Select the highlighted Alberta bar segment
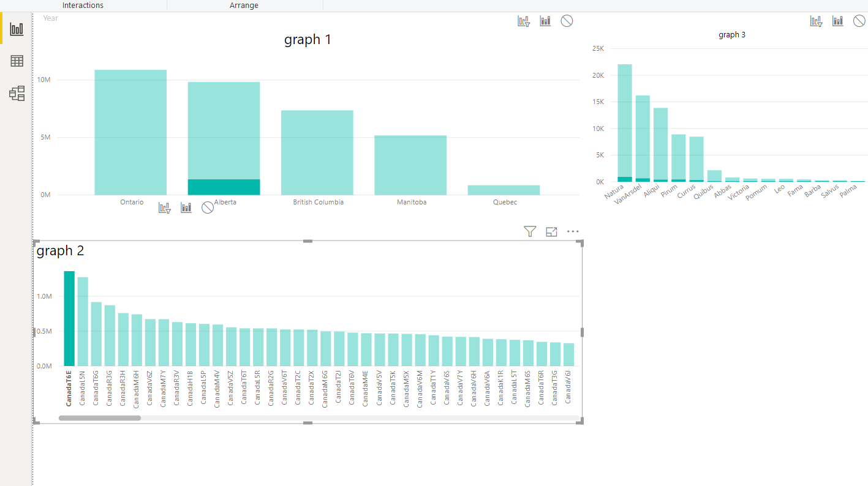The height and width of the screenshot is (486, 868). [224, 187]
